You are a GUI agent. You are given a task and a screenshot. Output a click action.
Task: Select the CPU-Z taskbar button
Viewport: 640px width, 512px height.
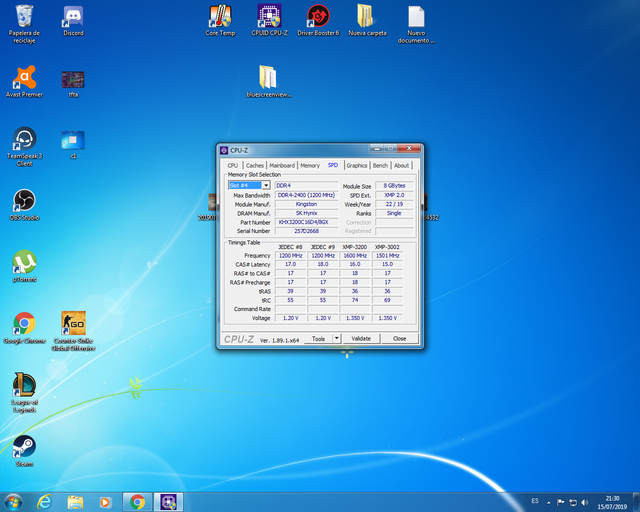tap(168, 502)
